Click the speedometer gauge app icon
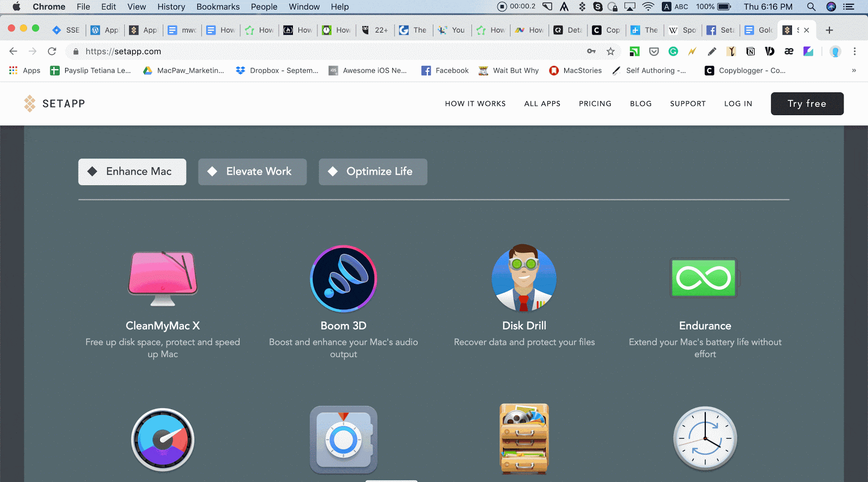 coord(163,440)
